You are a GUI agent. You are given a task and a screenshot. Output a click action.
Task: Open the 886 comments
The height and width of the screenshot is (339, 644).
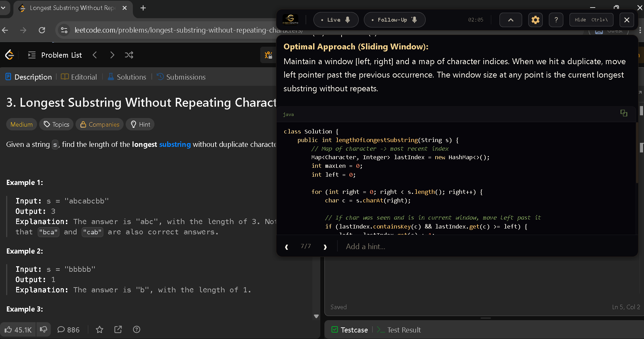click(68, 330)
